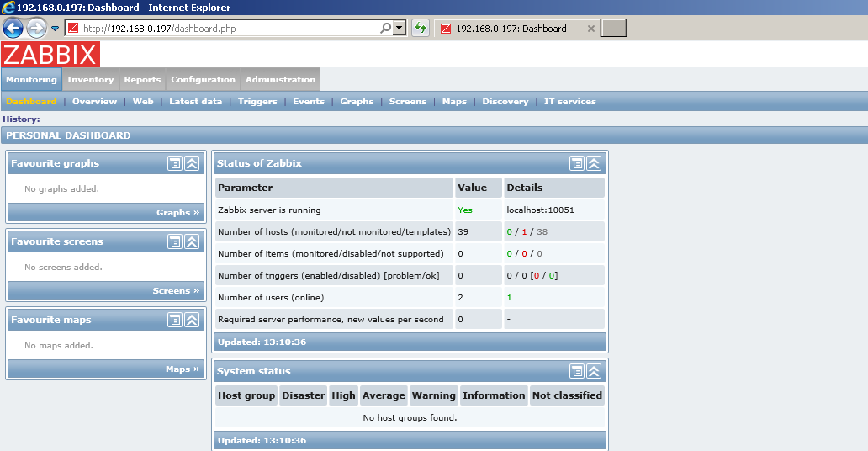Click the 'Screens »' link

coord(176,291)
